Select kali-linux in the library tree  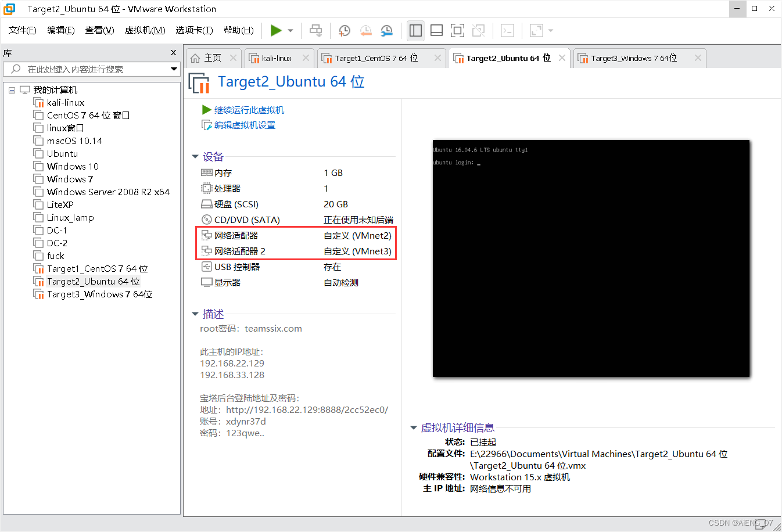pos(66,103)
